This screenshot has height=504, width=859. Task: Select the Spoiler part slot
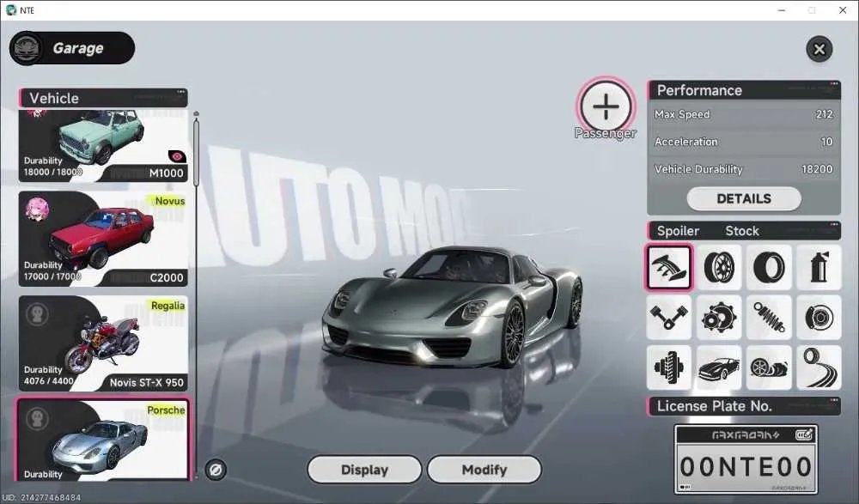click(669, 267)
